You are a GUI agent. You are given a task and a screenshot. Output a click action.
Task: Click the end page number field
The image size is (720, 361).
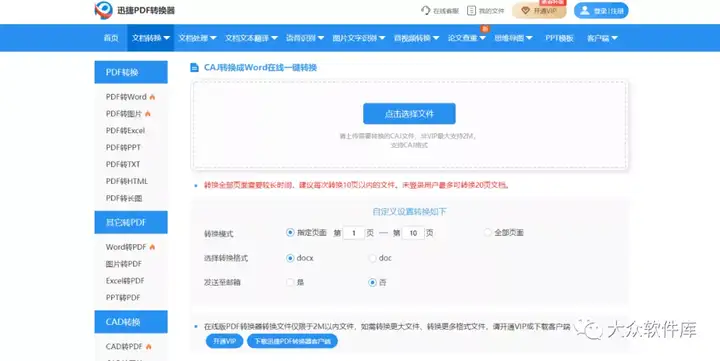point(413,233)
